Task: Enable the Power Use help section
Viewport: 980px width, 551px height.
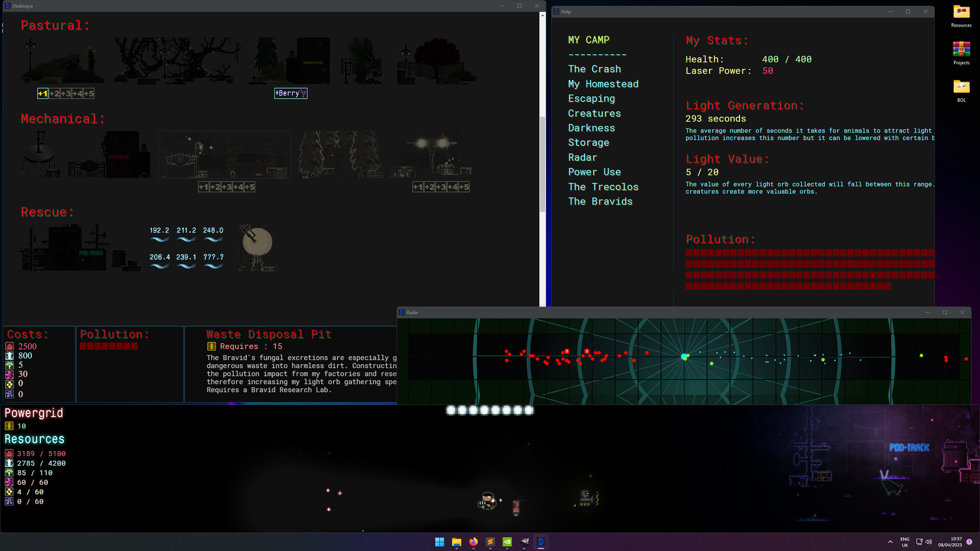Action: point(594,171)
